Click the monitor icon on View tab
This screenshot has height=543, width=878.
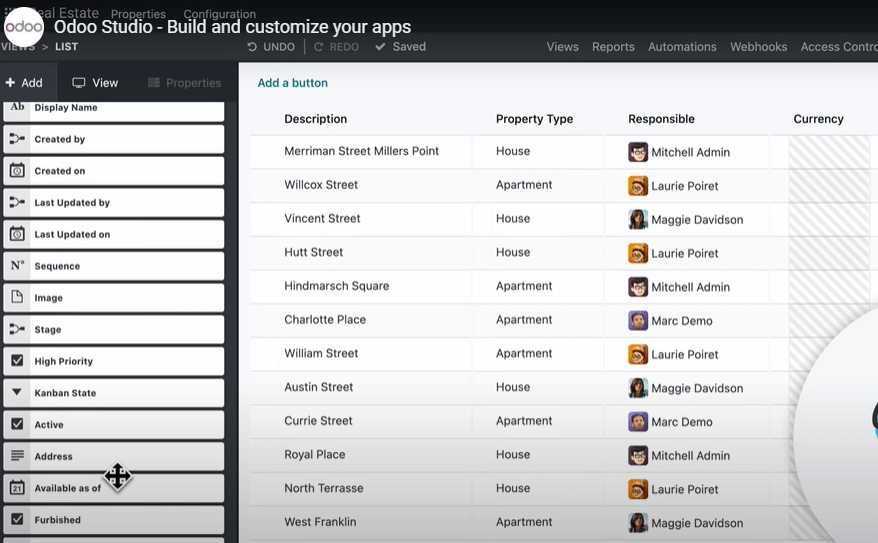pos(79,83)
